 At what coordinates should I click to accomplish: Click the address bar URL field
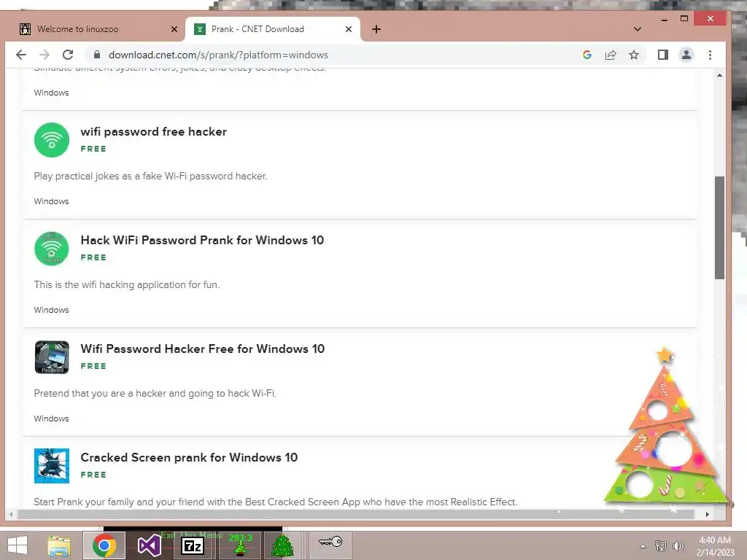click(333, 55)
